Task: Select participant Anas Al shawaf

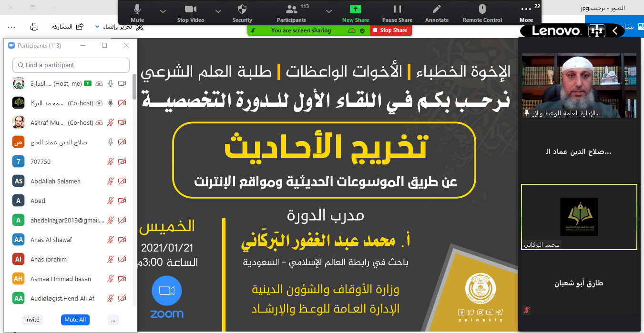Action: 51,240
